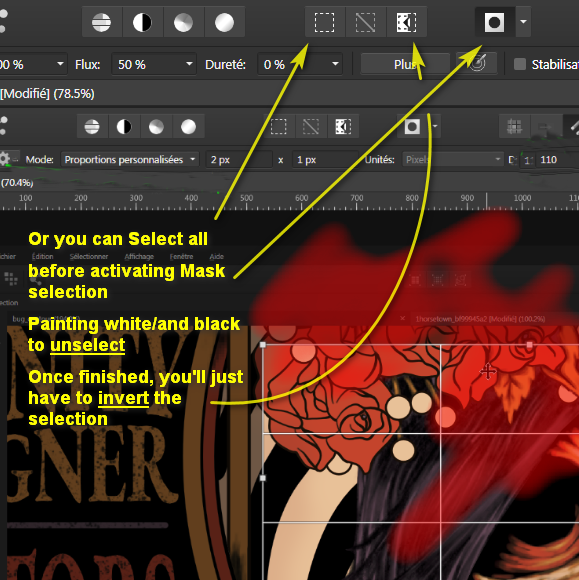Screen dimensions: 579x580
Task: Open the Mode Proportions personnalisées dropdown
Action: (130, 160)
